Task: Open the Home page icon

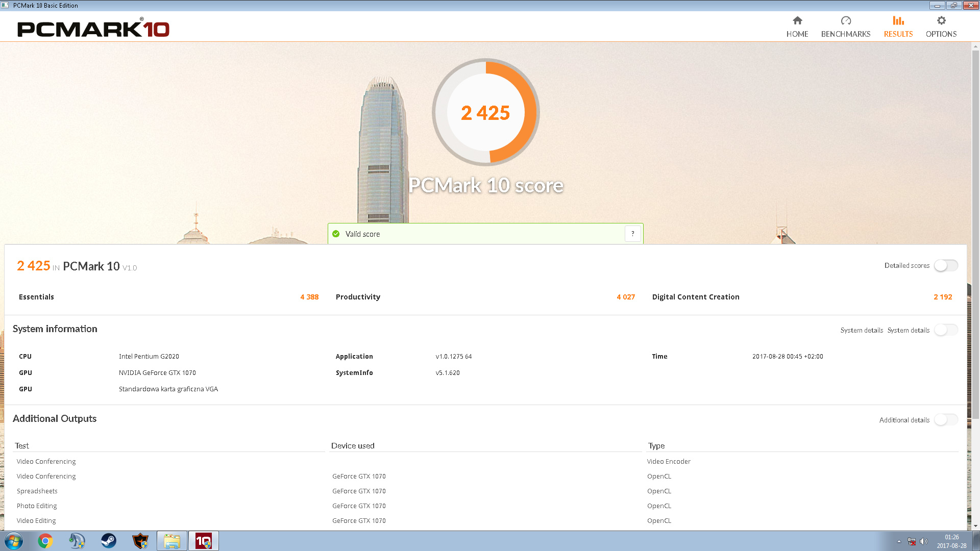Action: coord(797,20)
